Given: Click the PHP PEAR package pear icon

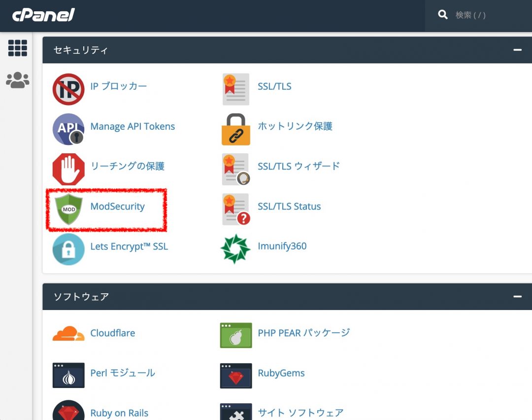Looking at the screenshot, I should coord(235,335).
